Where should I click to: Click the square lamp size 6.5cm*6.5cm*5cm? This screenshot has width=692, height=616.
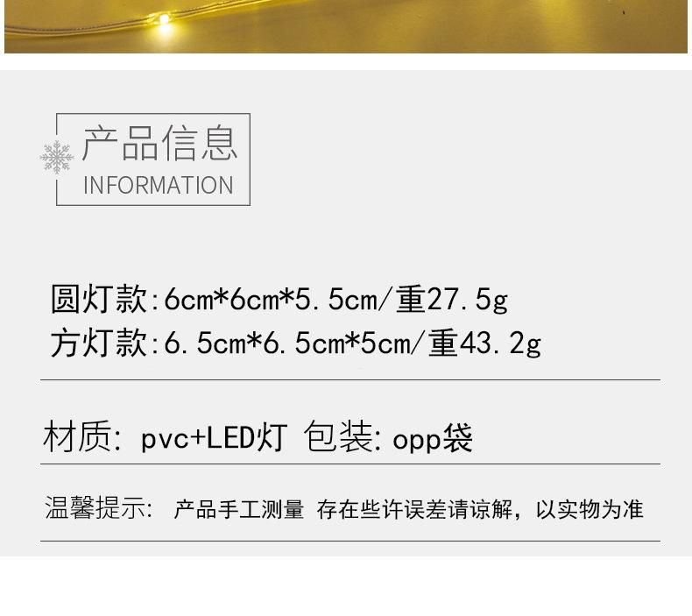coord(286,343)
